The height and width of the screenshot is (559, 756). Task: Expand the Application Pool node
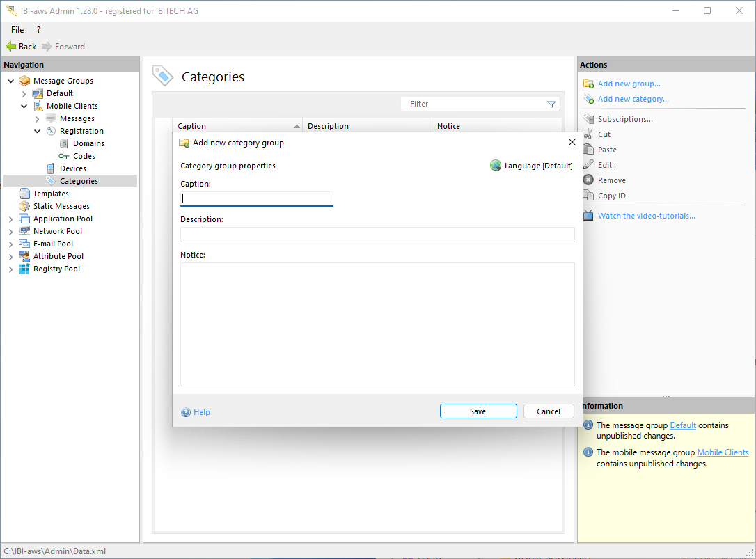(11, 219)
